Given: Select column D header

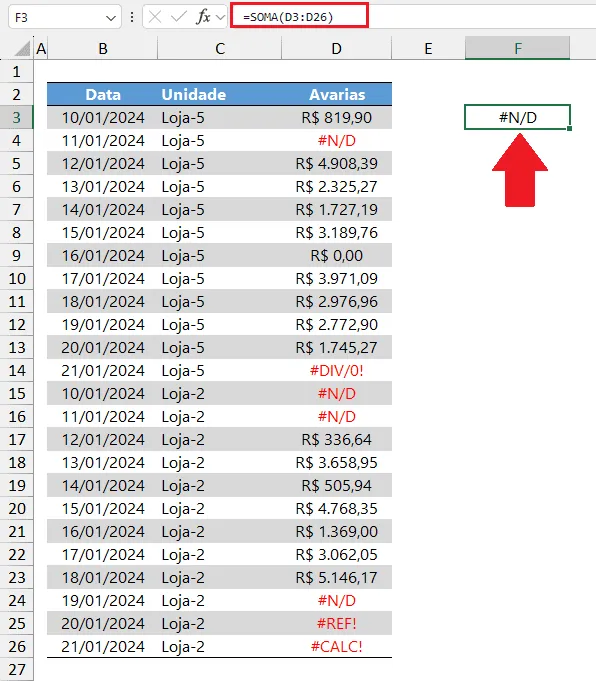Looking at the screenshot, I should tap(337, 48).
